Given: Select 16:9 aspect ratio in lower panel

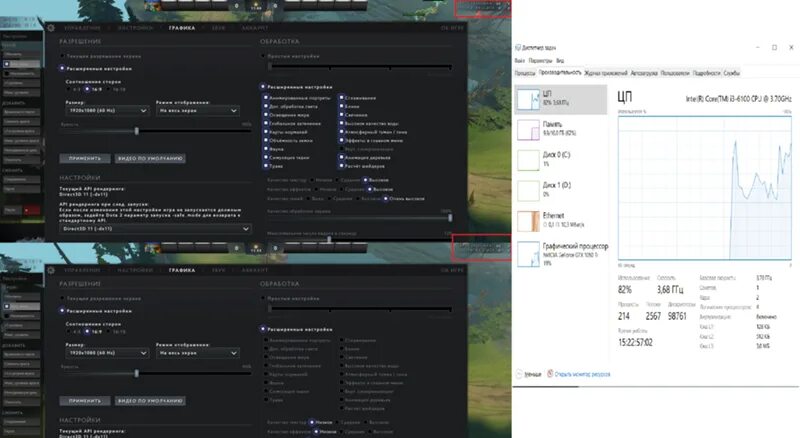Looking at the screenshot, I should tap(87, 332).
